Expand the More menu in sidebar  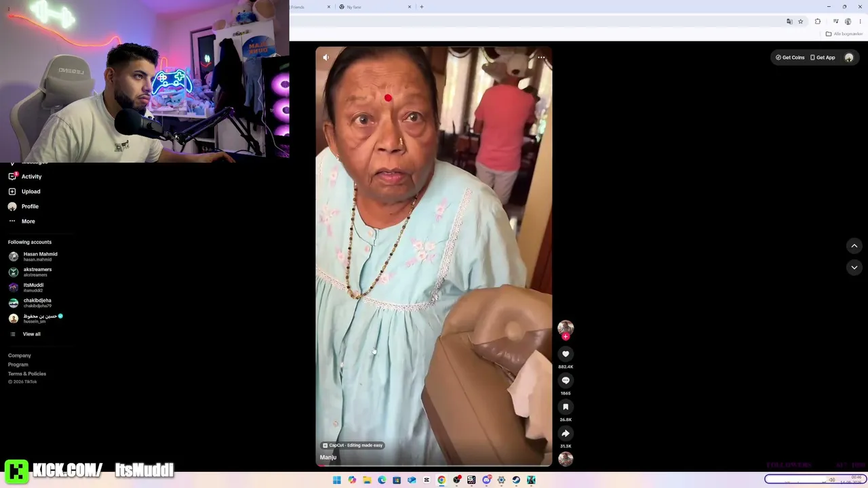(22, 221)
